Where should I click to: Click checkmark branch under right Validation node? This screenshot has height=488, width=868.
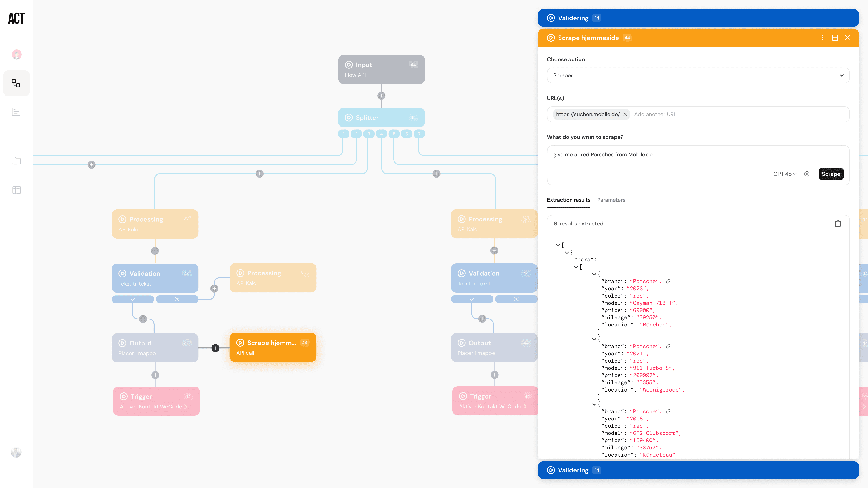tap(472, 299)
